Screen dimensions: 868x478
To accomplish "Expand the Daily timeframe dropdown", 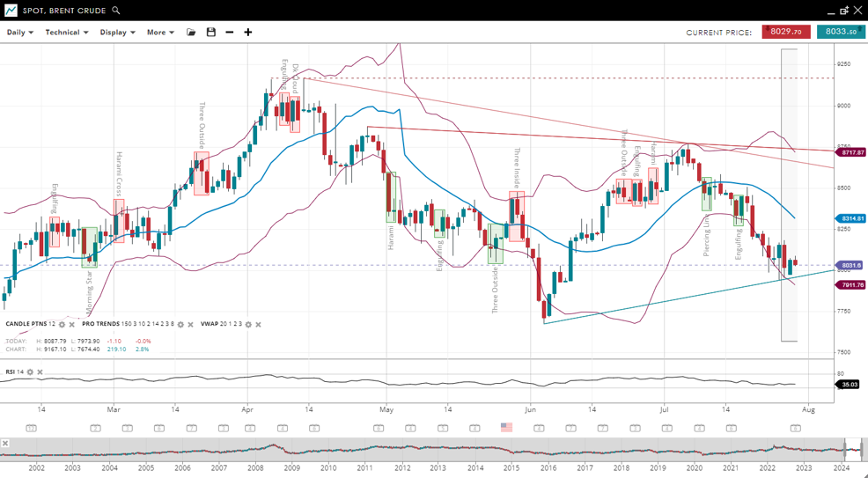I will click(x=20, y=33).
